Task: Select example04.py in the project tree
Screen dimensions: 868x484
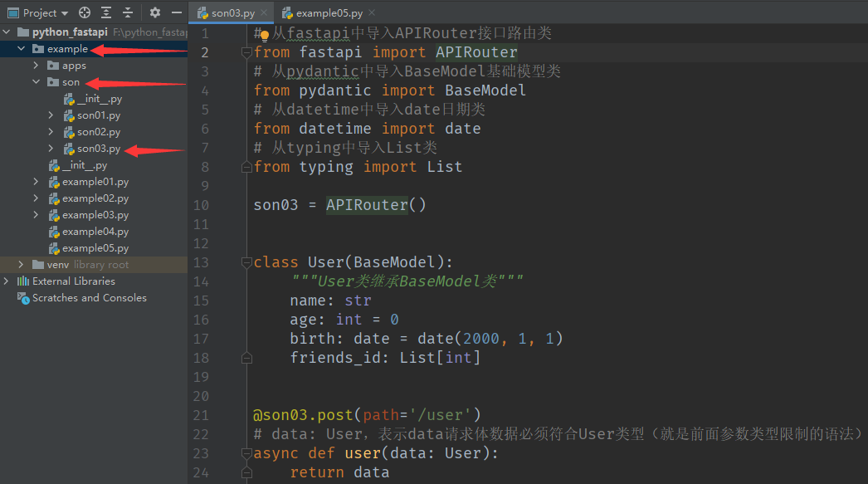Action: pyautogui.click(x=95, y=232)
